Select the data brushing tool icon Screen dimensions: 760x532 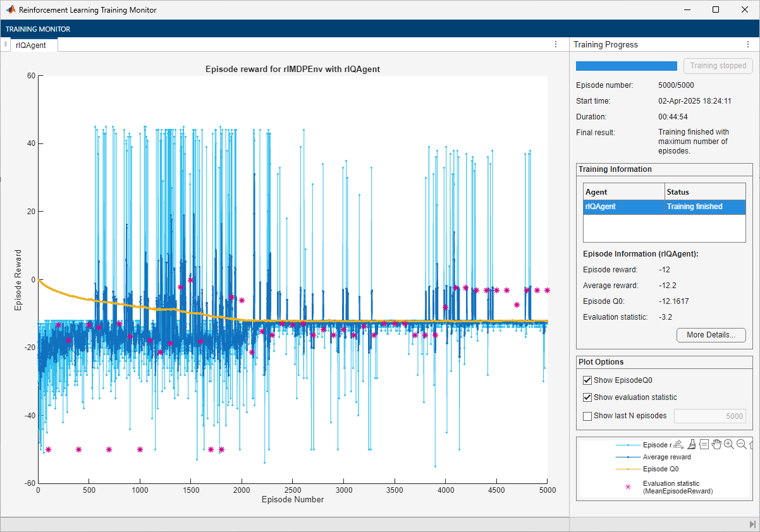pyautogui.click(x=692, y=444)
